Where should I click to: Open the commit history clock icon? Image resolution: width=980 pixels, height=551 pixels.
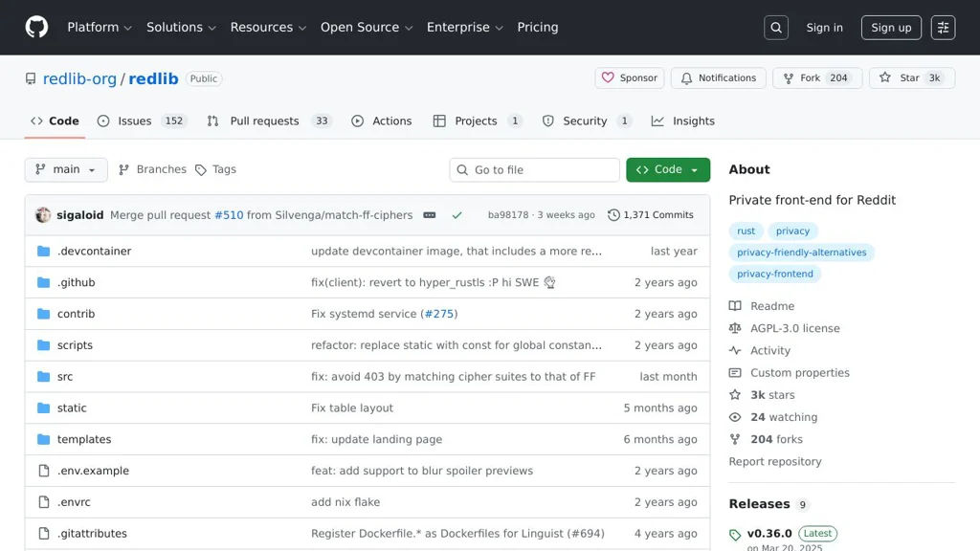pyautogui.click(x=613, y=214)
